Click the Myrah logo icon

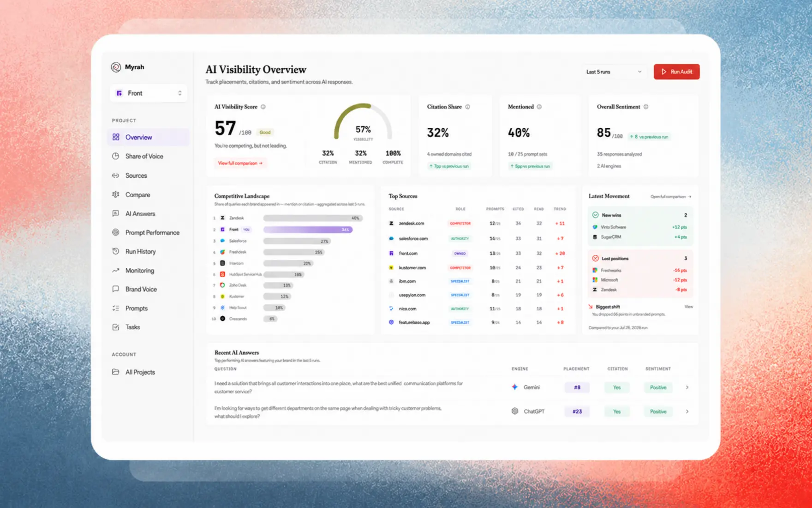[x=116, y=67]
